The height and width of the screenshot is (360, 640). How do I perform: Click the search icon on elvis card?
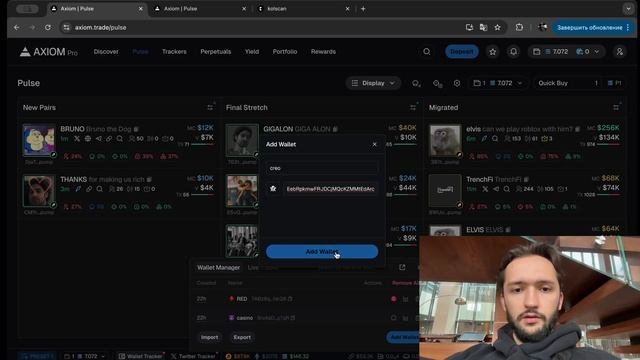tap(495, 139)
